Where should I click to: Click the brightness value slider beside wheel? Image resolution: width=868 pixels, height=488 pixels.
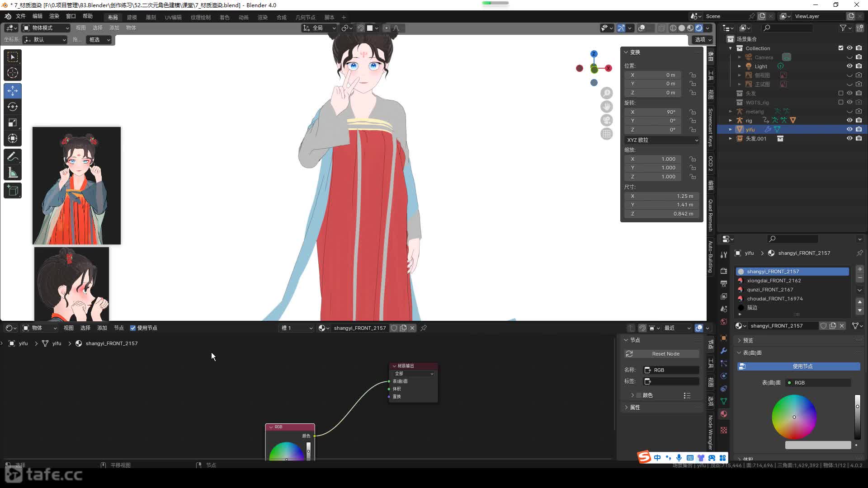click(x=857, y=417)
